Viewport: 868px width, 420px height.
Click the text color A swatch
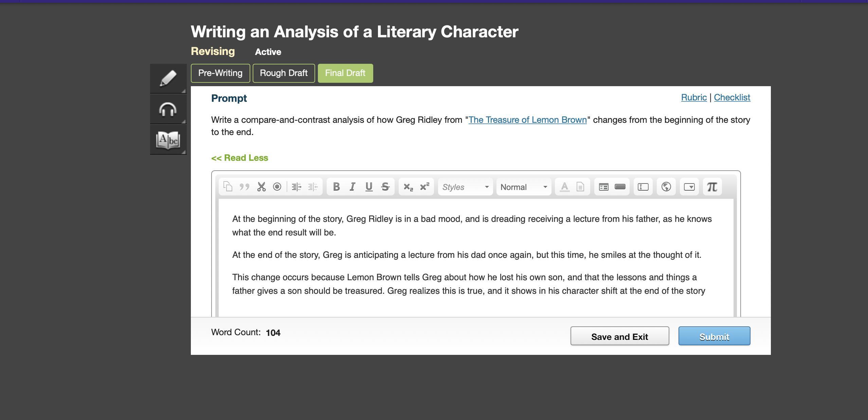coord(564,187)
